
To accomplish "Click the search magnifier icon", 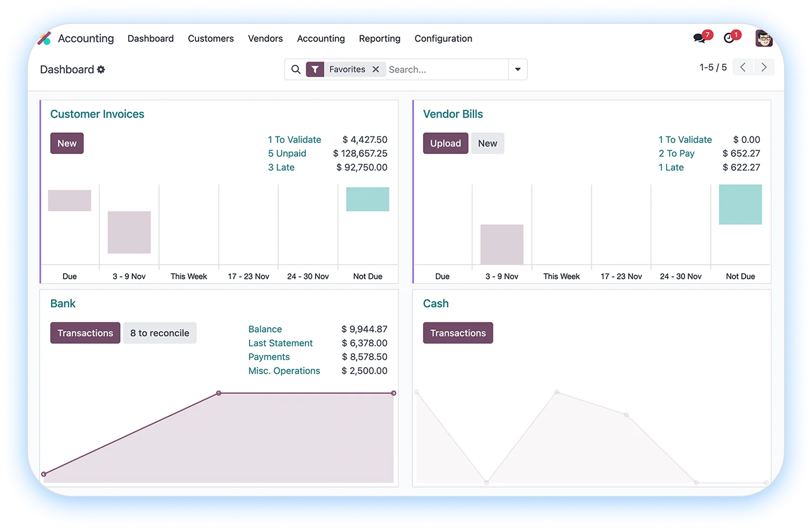I will click(296, 69).
